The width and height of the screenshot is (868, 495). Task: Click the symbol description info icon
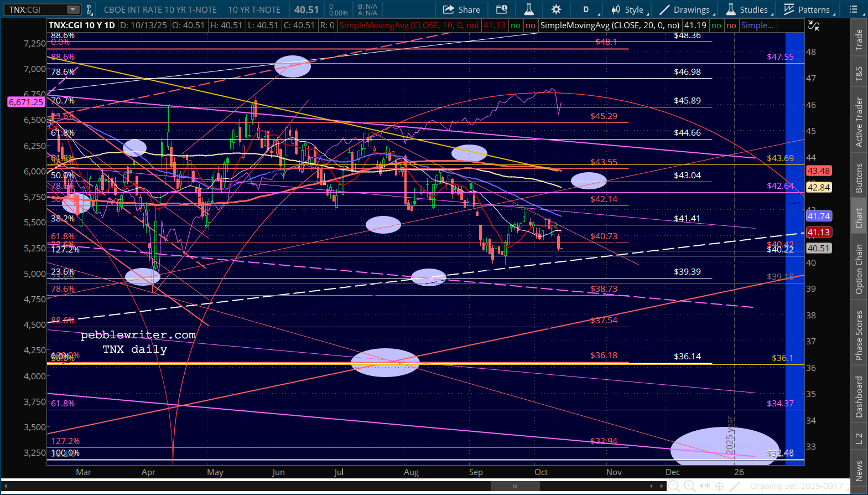pyautogui.click(x=501, y=9)
